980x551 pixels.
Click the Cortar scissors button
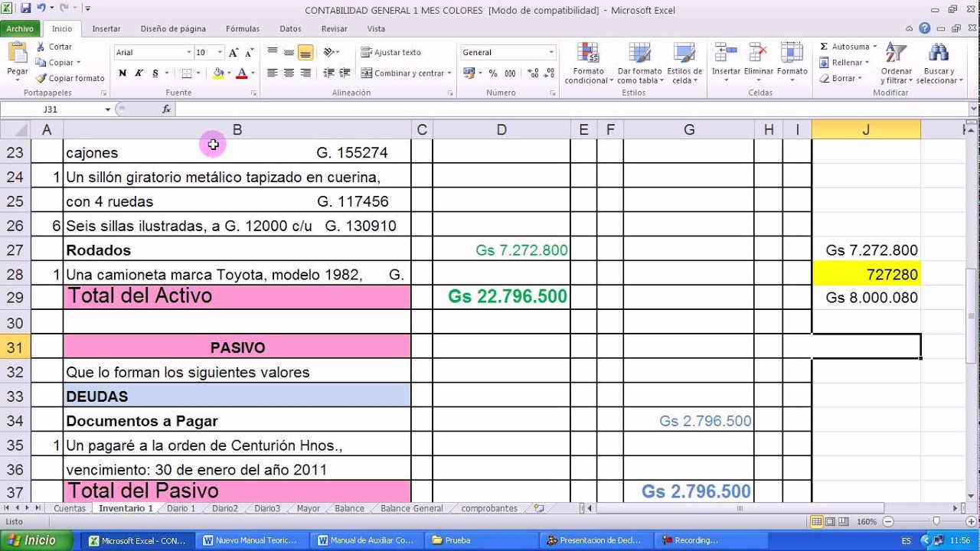54,47
